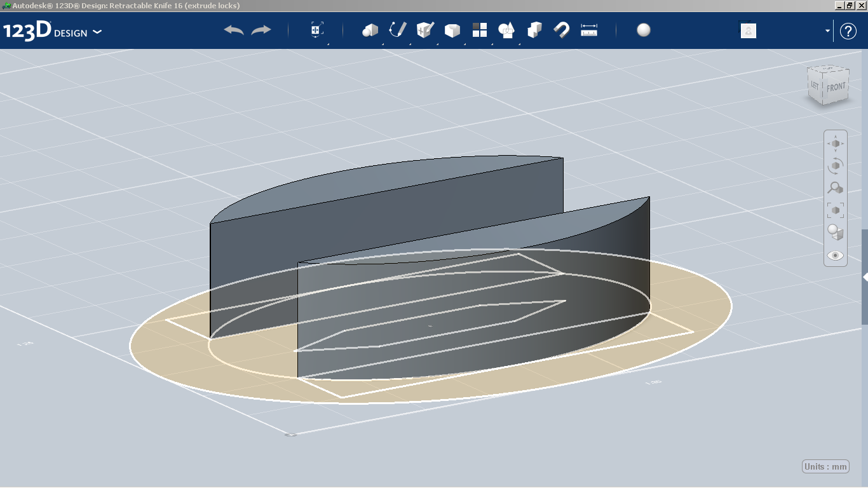Activate the Snap magnet tool
The width and height of the screenshot is (868, 488).
561,30
